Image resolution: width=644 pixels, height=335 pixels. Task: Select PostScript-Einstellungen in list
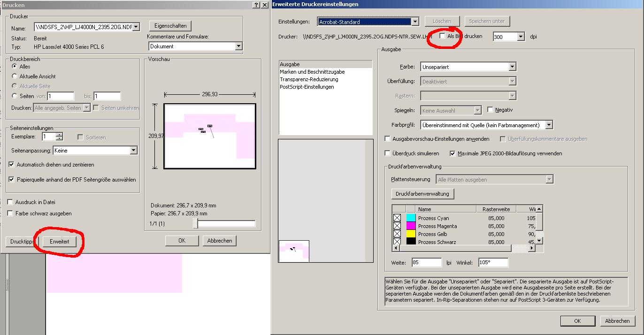click(325, 87)
